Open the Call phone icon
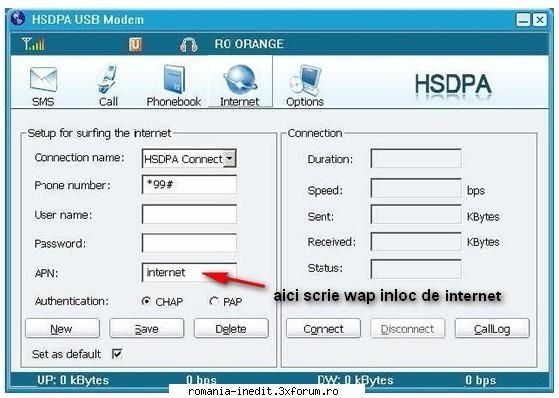Screen dimensions: 559x398 tap(107, 79)
